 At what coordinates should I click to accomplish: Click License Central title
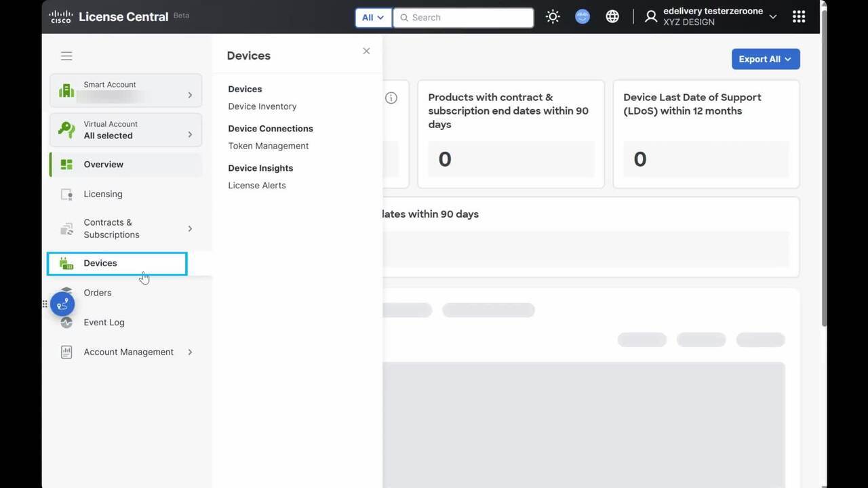(123, 17)
